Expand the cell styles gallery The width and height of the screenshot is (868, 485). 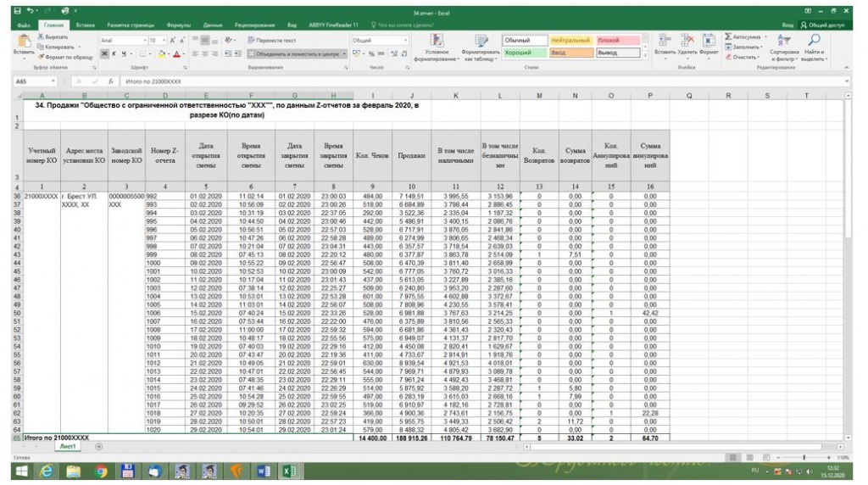[x=644, y=55]
